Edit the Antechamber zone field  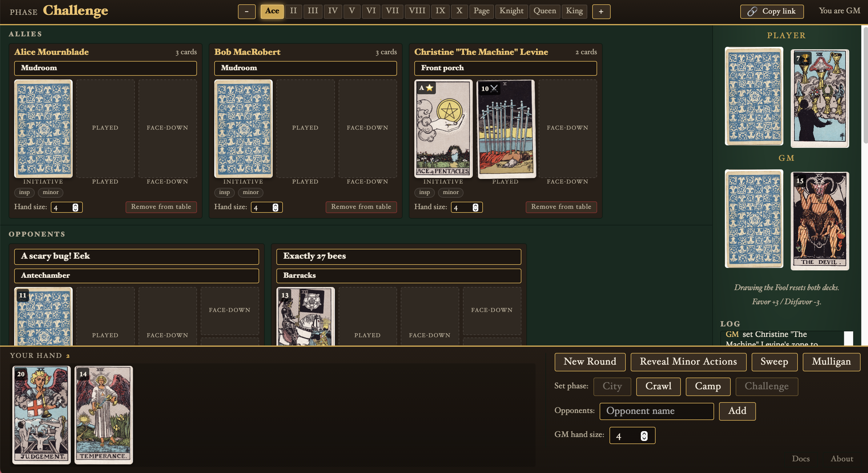tap(136, 275)
